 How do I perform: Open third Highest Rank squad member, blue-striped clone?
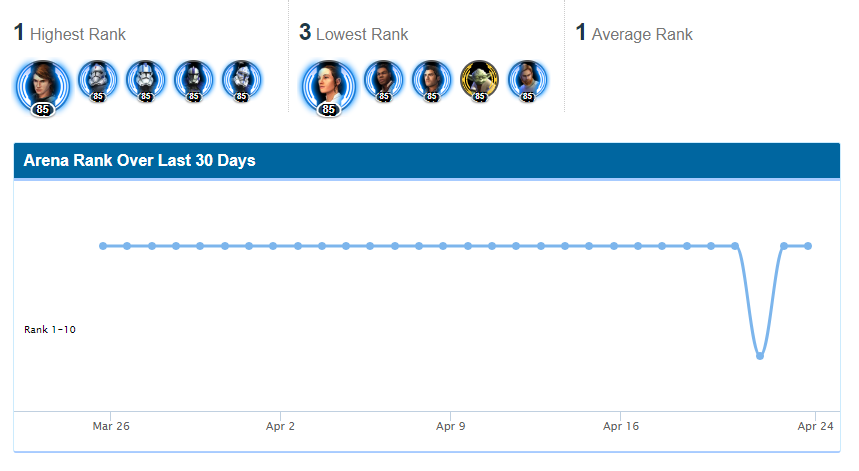pos(146,81)
